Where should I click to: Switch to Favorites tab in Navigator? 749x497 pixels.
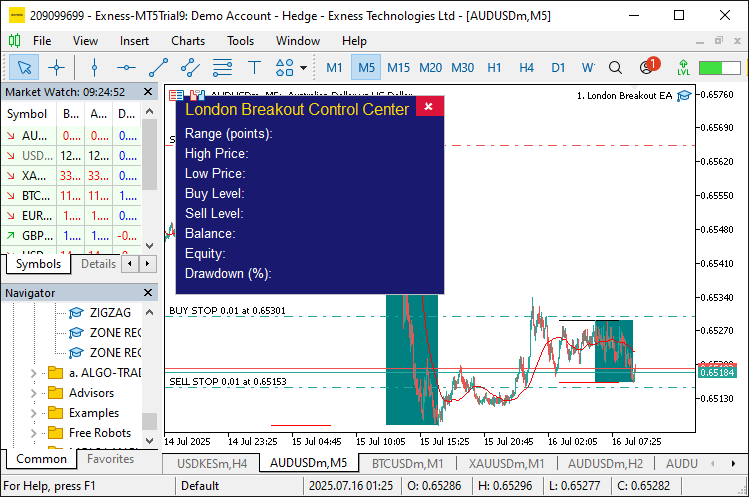[x=110, y=459]
